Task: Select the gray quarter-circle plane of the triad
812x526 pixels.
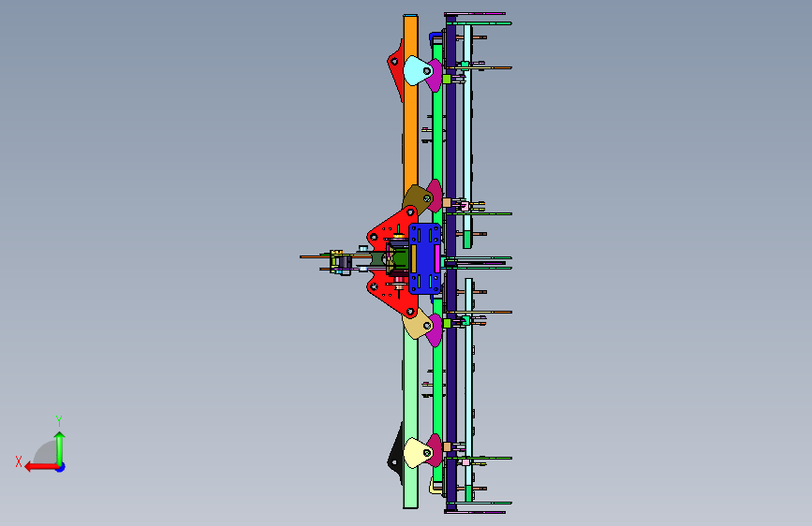Action: [x=46, y=454]
